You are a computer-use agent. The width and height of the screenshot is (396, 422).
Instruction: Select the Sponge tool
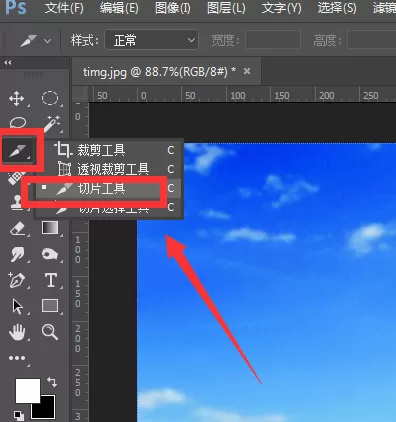pos(50,254)
